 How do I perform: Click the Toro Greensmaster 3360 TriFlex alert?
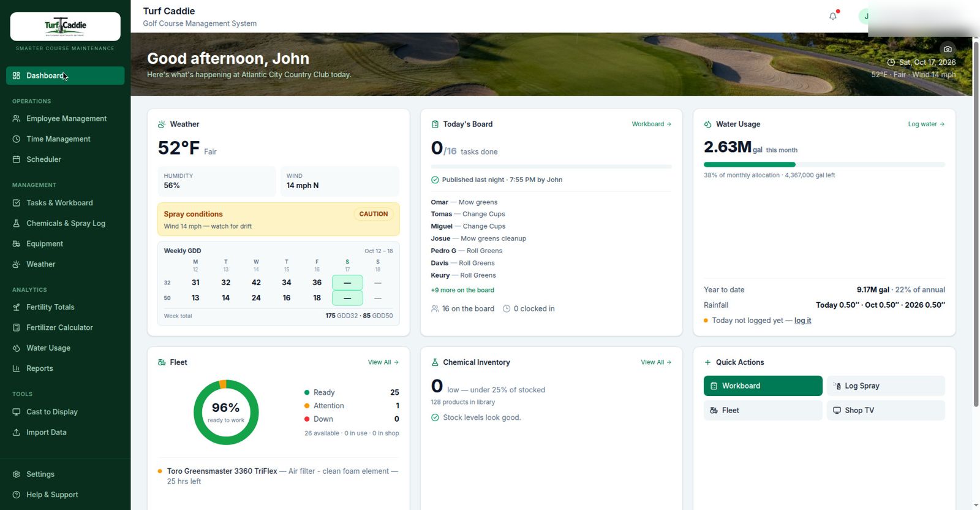point(279,476)
